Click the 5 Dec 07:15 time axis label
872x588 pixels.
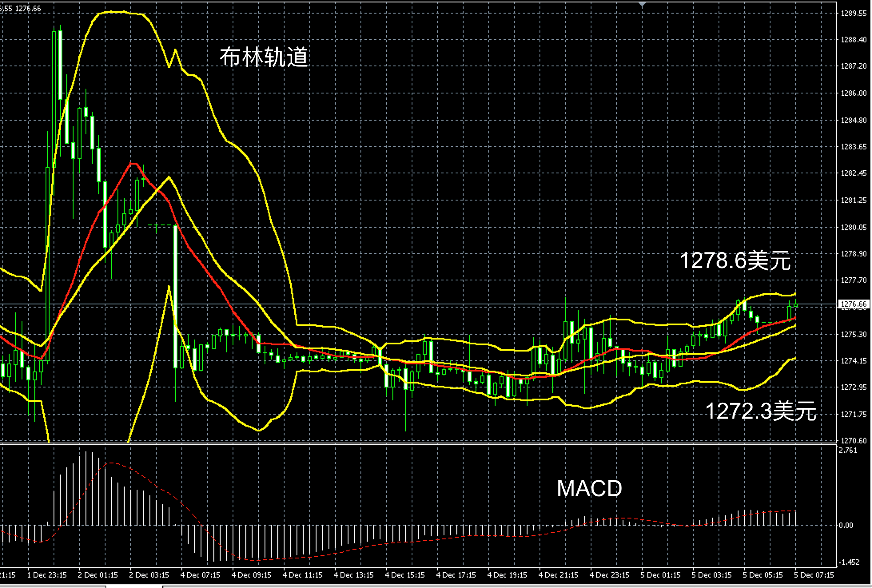(814, 575)
